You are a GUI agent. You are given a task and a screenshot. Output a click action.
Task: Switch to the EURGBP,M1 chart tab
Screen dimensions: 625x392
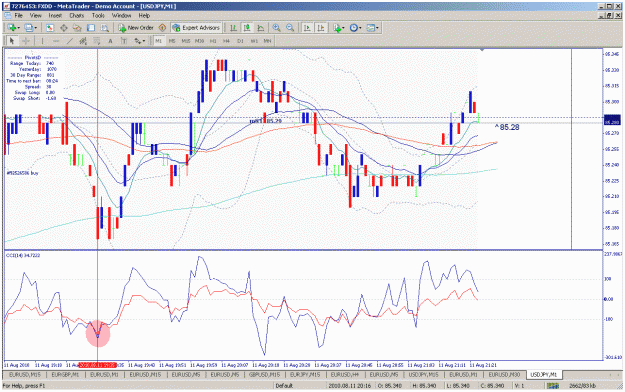[65, 375]
